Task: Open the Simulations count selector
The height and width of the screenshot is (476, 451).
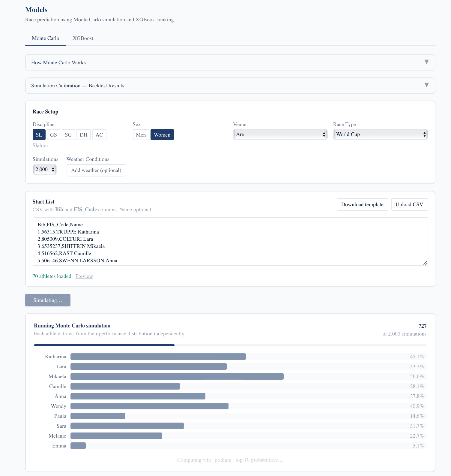Action: pos(45,170)
